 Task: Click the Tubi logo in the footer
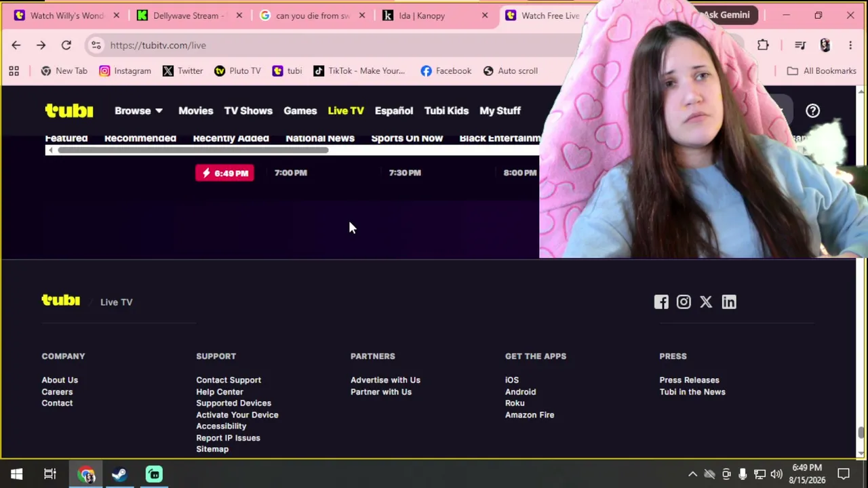(61, 300)
